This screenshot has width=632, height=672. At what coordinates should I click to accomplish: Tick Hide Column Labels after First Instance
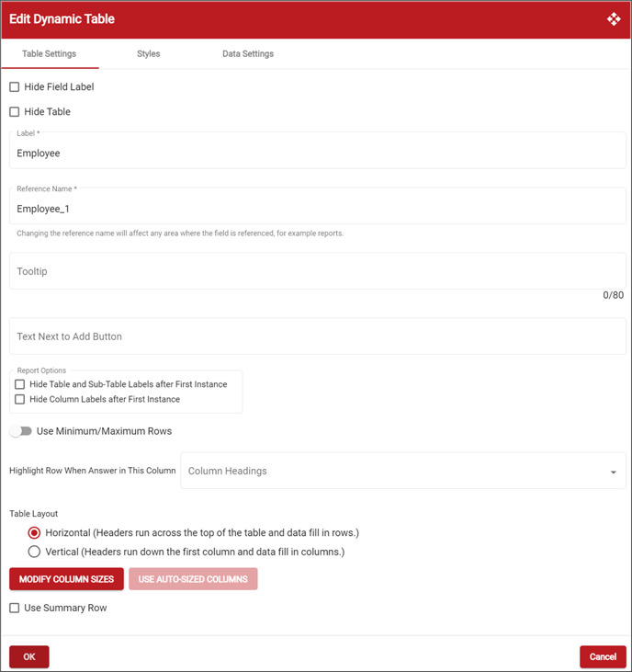20,400
